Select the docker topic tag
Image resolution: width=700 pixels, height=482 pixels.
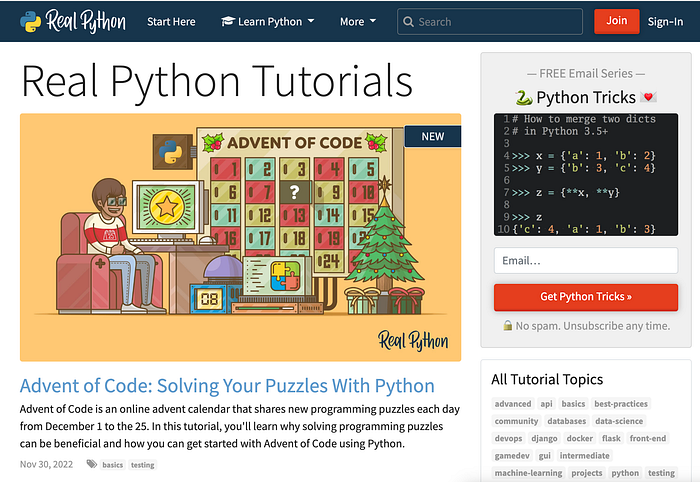click(x=579, y=439)
